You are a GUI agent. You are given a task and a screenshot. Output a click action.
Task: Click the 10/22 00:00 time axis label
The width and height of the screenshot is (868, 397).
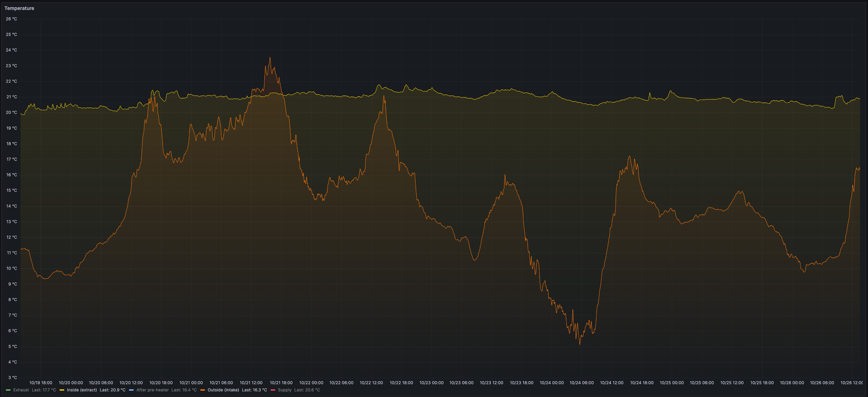tap(311, 383)
